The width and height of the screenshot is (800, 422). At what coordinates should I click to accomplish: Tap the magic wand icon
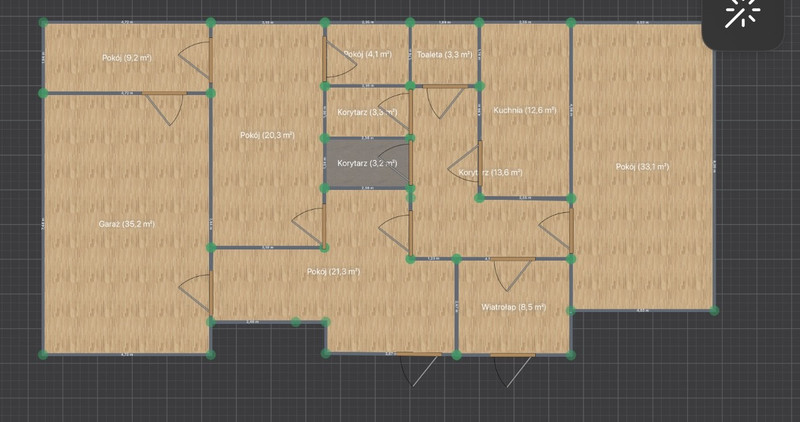click(743, 17)
